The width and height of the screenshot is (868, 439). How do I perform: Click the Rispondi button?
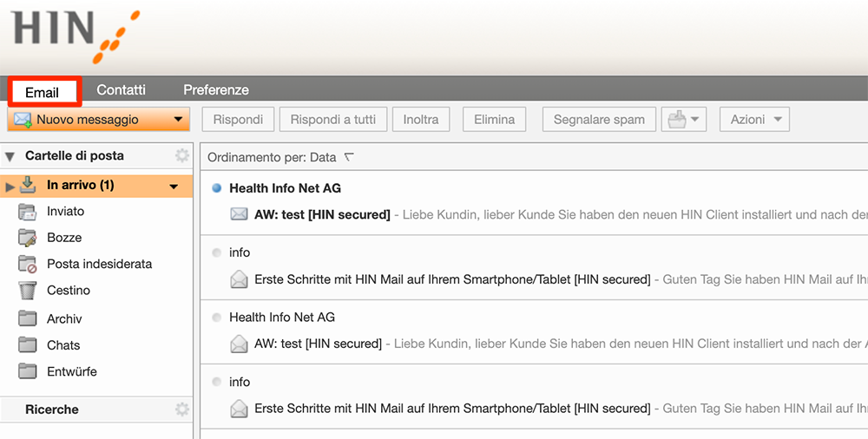click(238, 120)
